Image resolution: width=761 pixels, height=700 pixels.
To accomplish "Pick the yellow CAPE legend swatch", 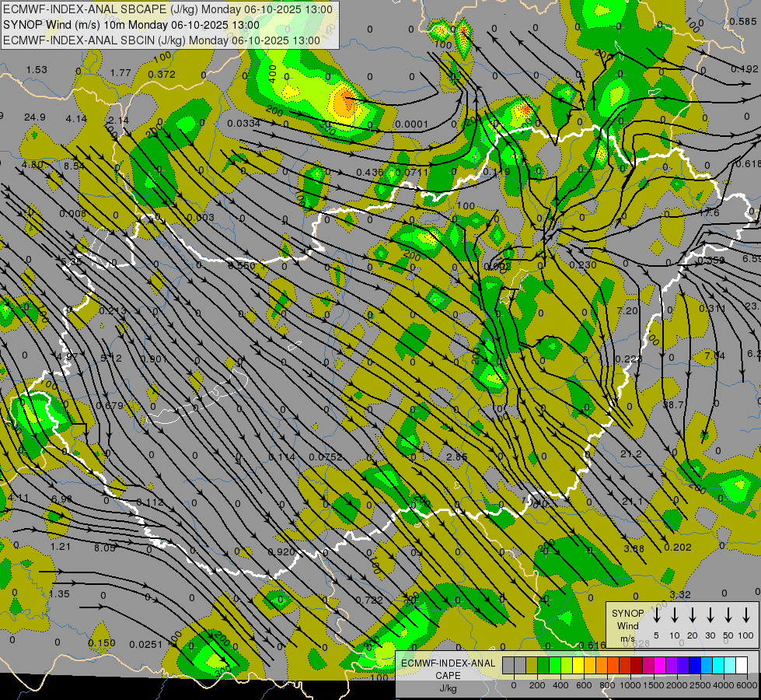I will [578, 666].
